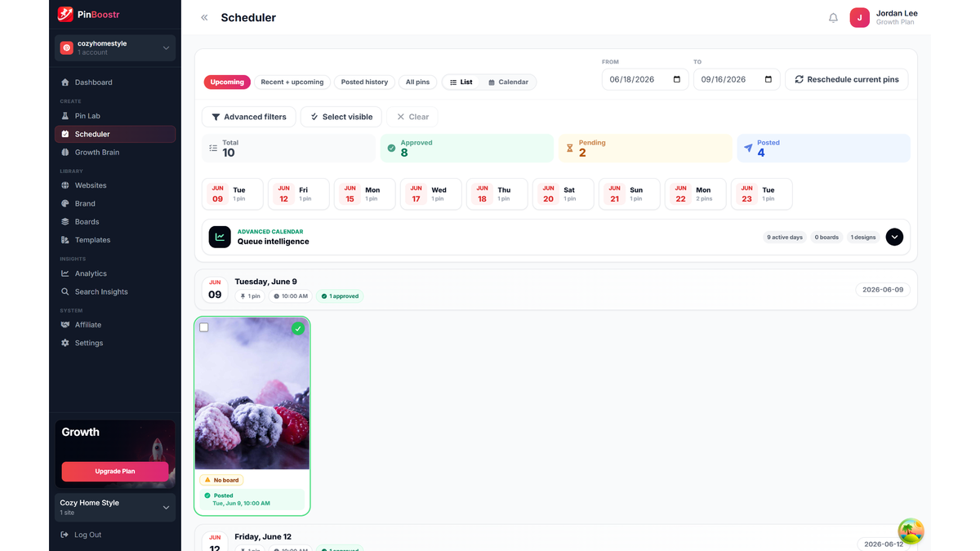Open notifications bell

[x=833, y=17]
